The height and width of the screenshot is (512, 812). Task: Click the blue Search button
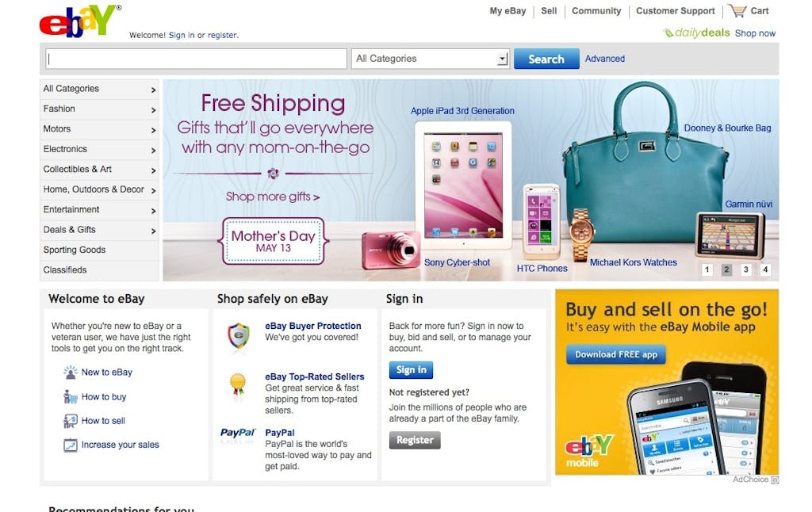coord(546,59)
